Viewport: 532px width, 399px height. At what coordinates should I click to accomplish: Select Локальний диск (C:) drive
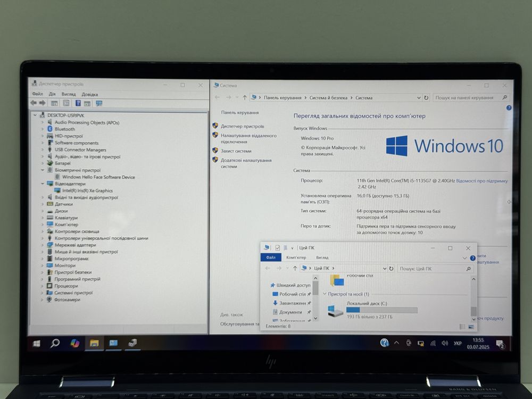pyautogui.click(x=372, y=310)
